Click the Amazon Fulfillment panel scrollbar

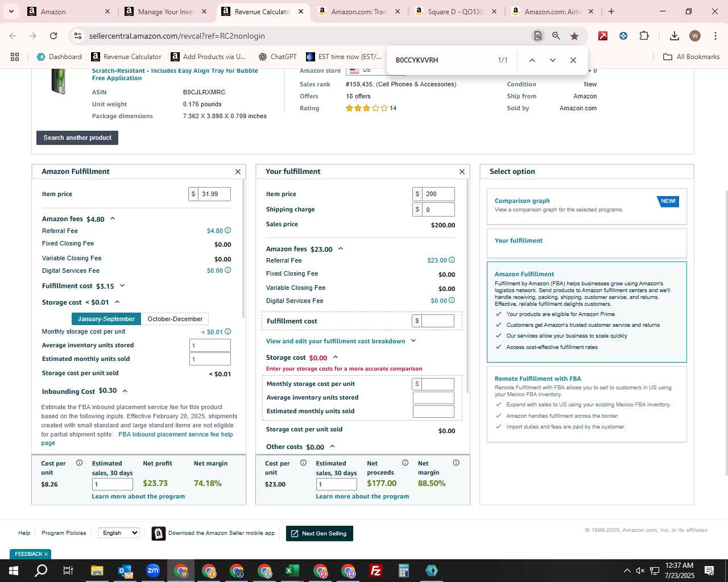coord(244,248)
